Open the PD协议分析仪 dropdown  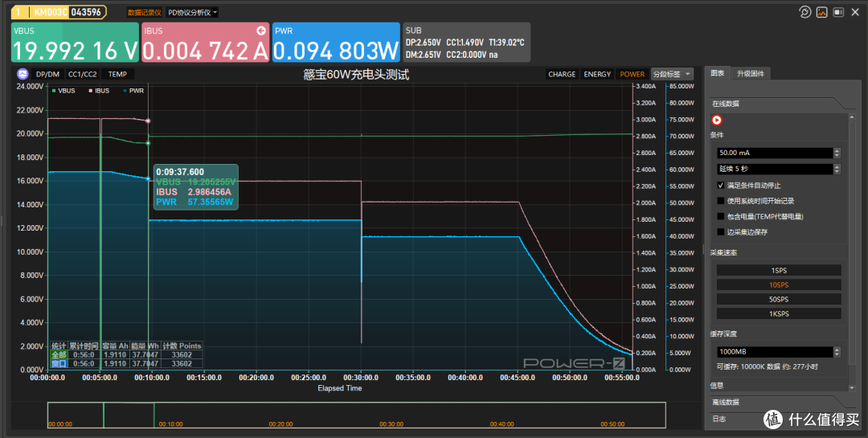[x=192, y=12]
